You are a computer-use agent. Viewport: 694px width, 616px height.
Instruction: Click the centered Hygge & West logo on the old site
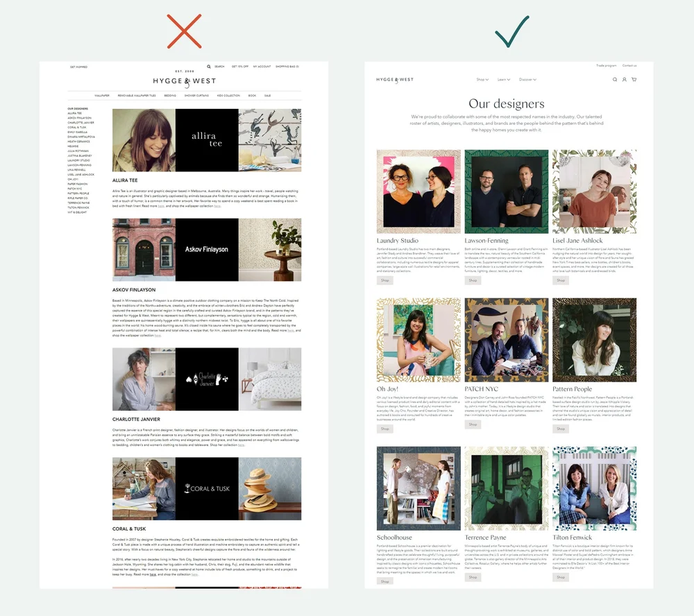pos(185,81)
